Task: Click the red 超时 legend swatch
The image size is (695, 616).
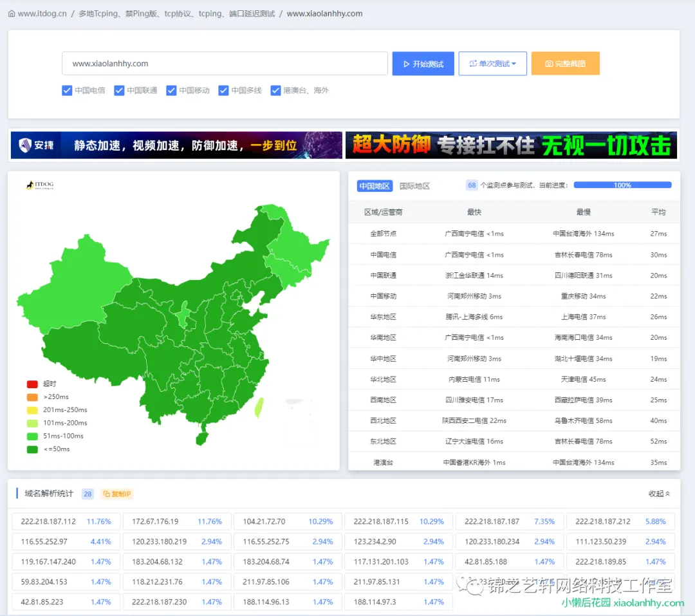Action: pyautogui.click(x=32, y=384)
